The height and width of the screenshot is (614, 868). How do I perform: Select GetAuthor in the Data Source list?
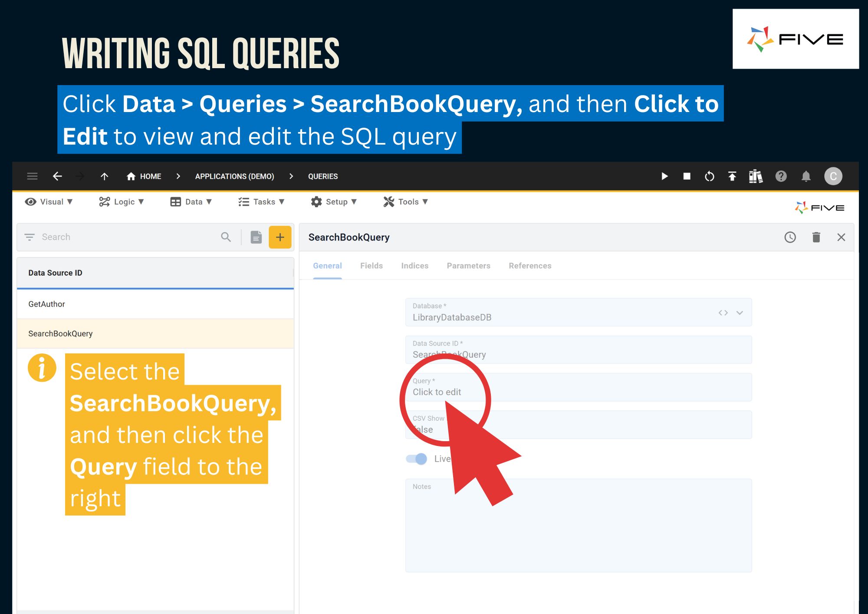point(46,304)
